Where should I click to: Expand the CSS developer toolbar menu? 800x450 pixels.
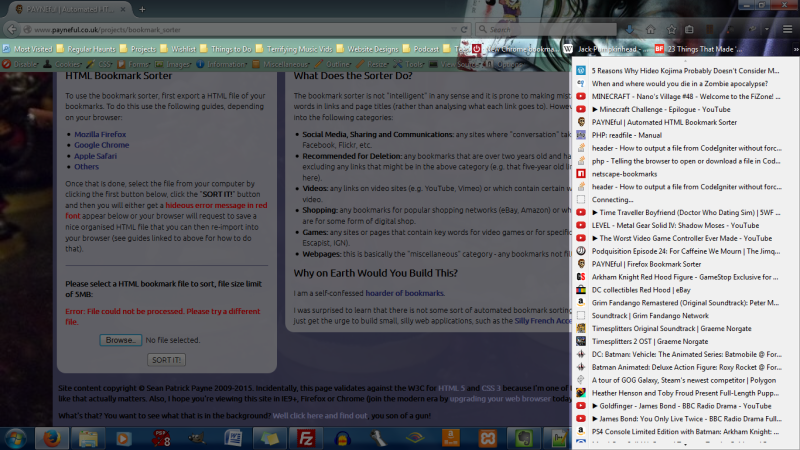(100, 64)
